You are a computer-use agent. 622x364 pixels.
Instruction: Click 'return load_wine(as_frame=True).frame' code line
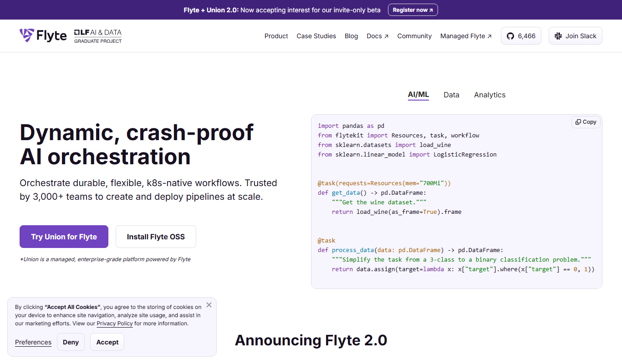click(x=397, y=212)
